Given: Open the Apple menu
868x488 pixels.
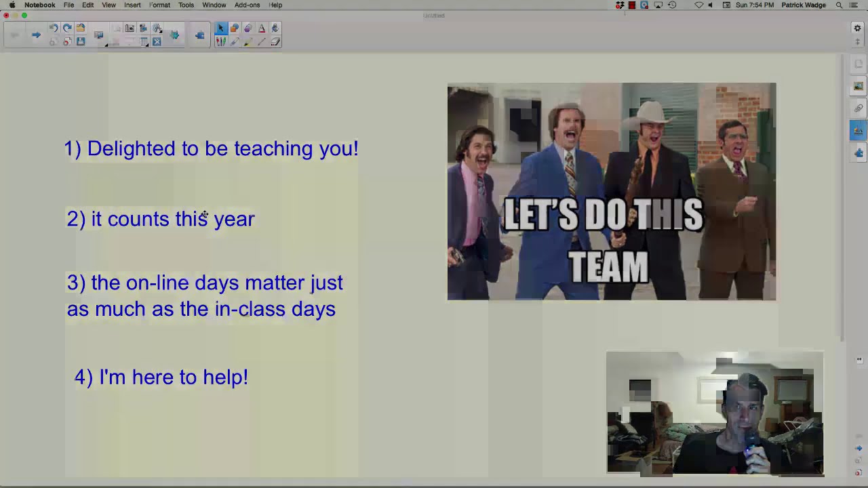Looking at the screenshot, I should point(12,5).
